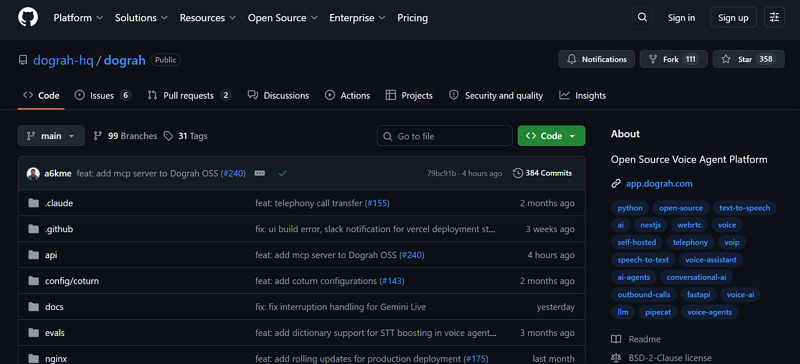Open the green Code dropdown

tap(552, 136)
